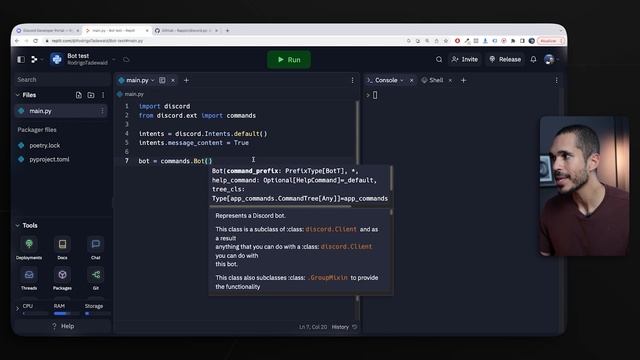This screenshot has width=640, height=360.
Task: Run the project with the Run button
Action: (289, 60)
